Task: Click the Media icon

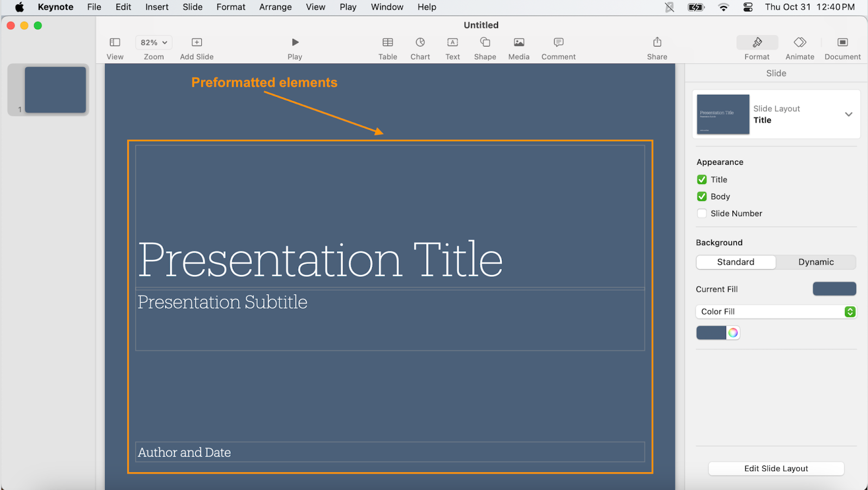Action: pos(519,43)
